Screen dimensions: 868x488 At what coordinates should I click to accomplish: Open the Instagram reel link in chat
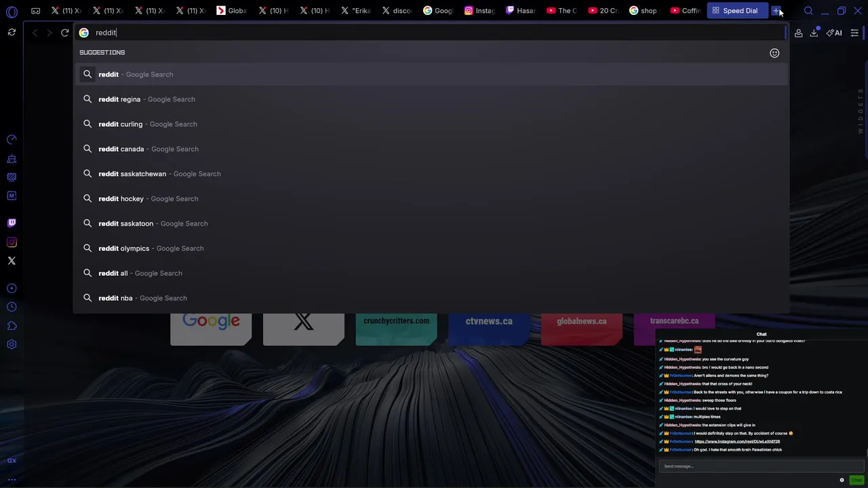(737, 441)
